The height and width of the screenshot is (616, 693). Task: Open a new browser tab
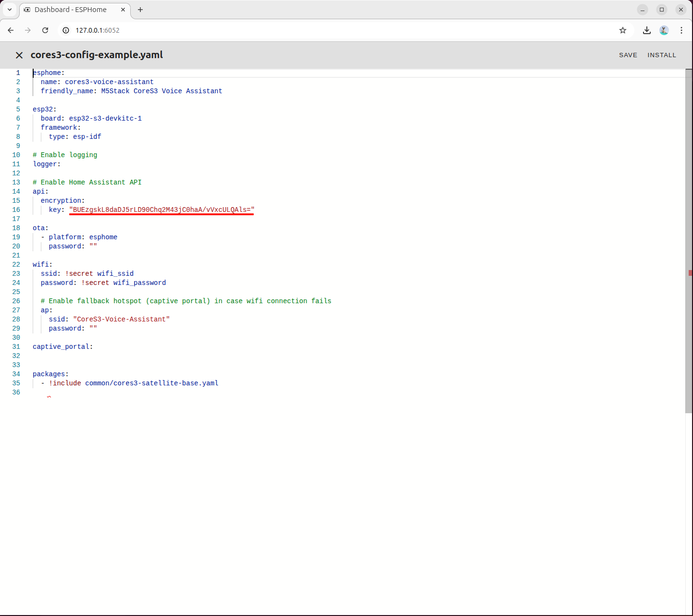[140, 10]
